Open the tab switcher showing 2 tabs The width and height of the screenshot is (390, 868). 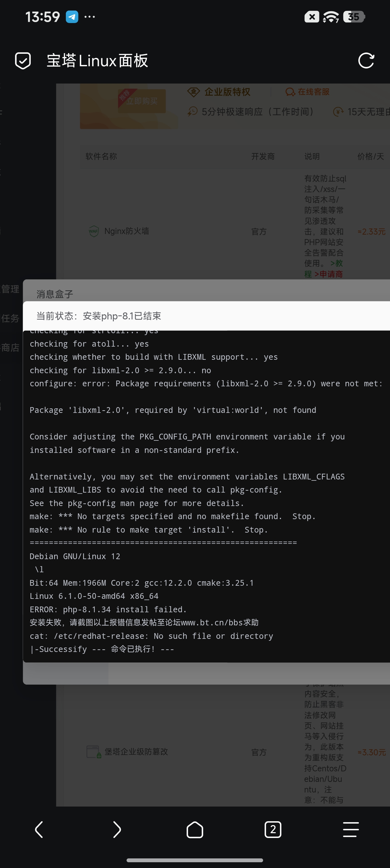[273, 829]
